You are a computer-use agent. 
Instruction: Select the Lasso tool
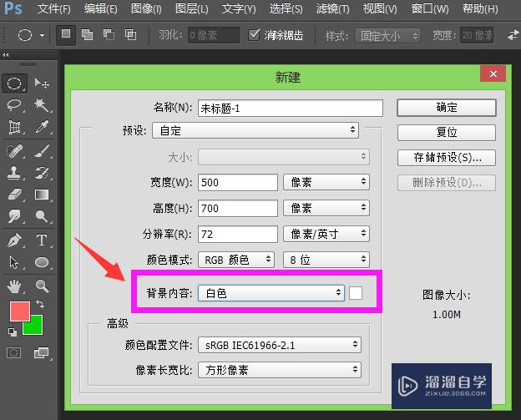(x=14, y=105)
